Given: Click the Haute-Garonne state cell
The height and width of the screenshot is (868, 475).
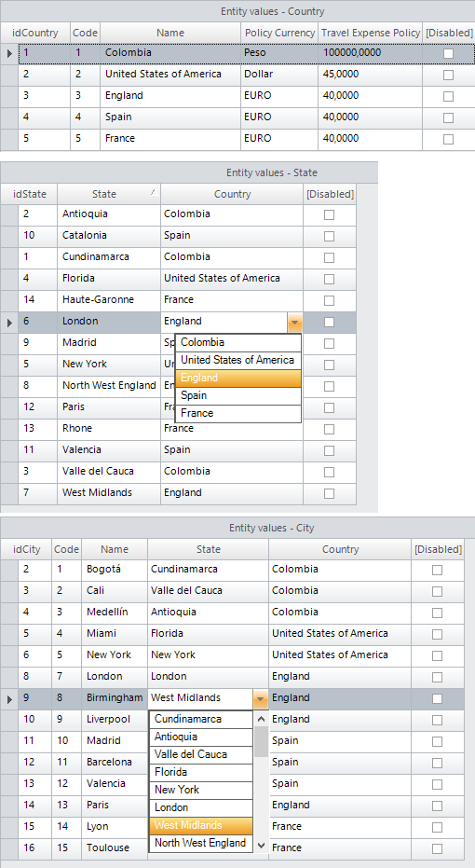Looking at the screenshot, I should [109, 300].
